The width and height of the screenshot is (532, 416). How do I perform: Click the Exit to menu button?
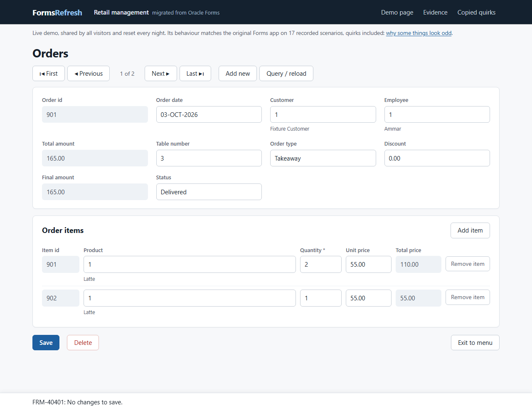tap(475, 343)
